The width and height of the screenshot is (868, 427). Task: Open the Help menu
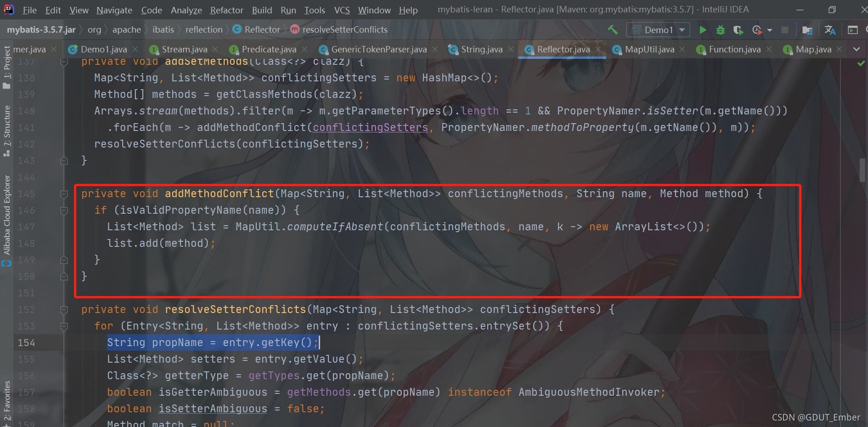point(408,10)
